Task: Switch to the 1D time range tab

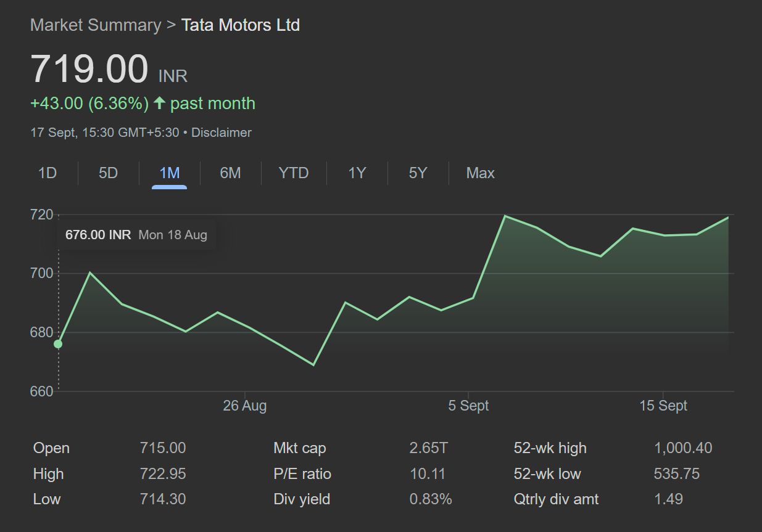Action: [48, 173]
